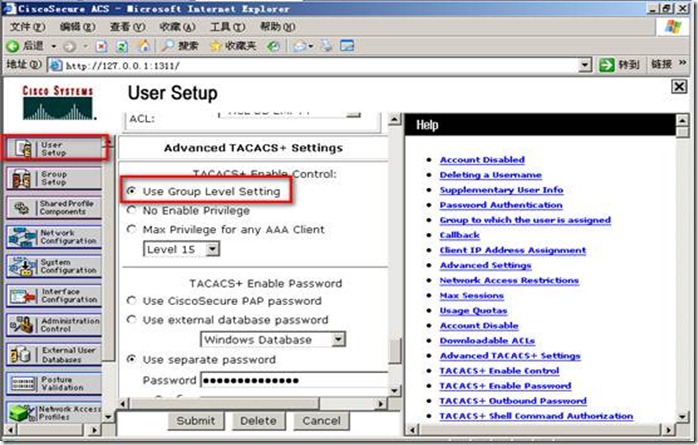Click the Help pane scroll right arrow
This screenshot has height=445, width=698.
pyautogui.click(x=668, y=430)
